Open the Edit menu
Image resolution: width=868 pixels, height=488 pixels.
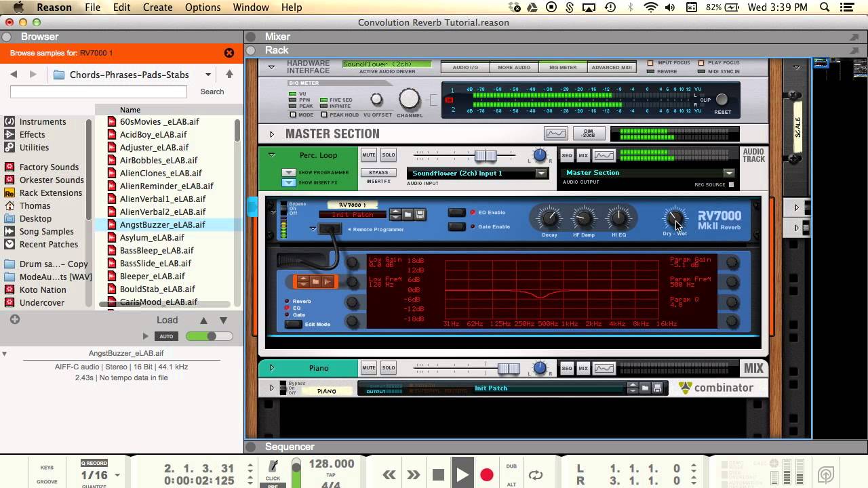[x=122, y=7]
